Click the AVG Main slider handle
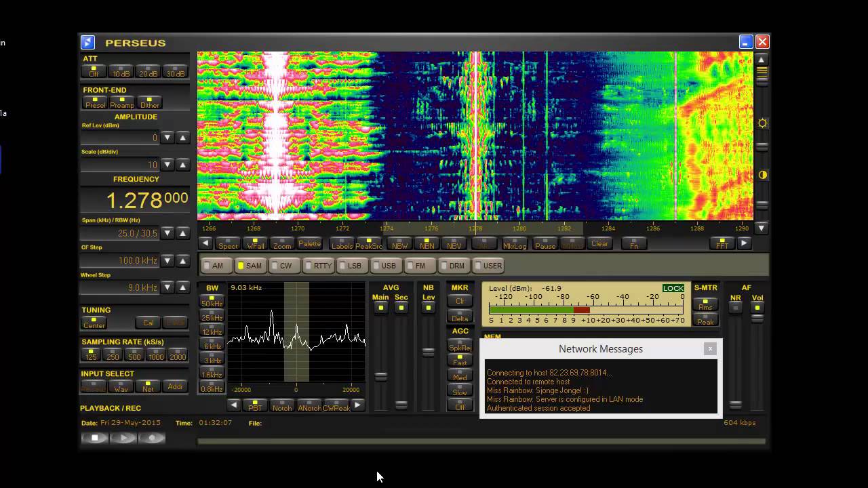Viewport: 868px width, 488px height. (381, 376)
